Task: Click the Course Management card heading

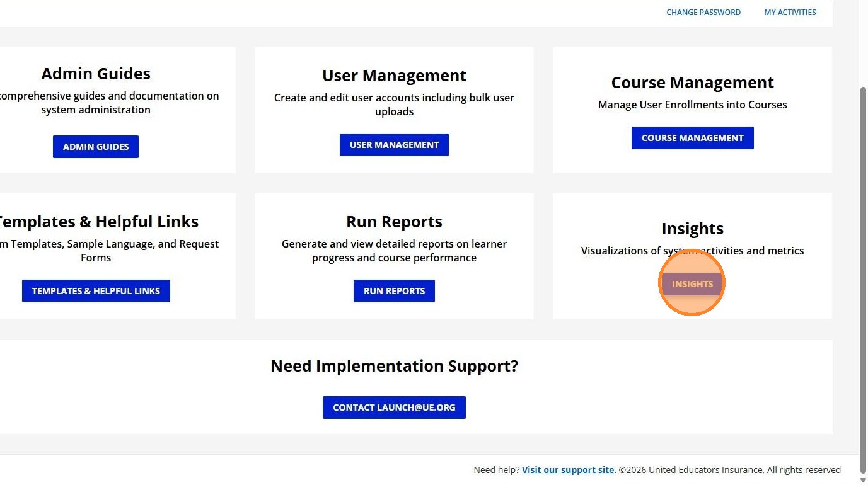Action: 692,83
